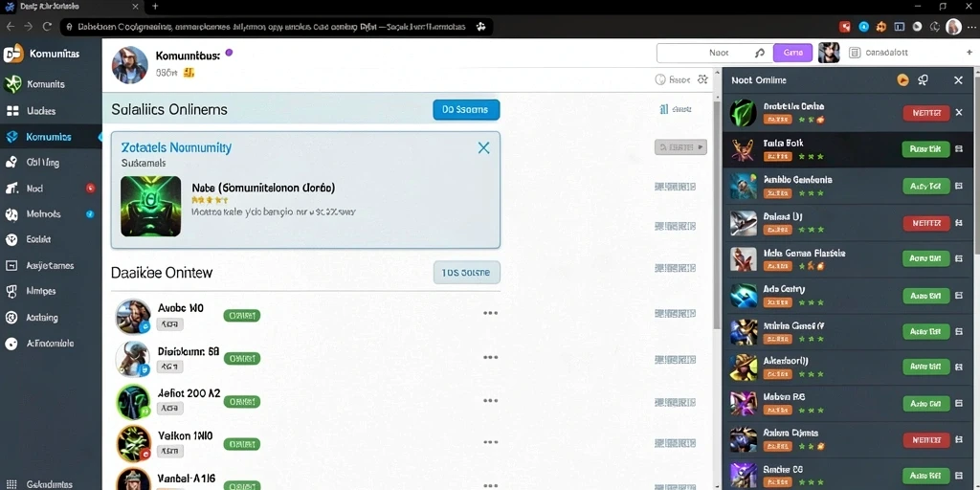Image resolution: width=980 pixels, height=490 pixels.
Task: Click the red button on Dalana DJ row
Action: pos(926,222)
